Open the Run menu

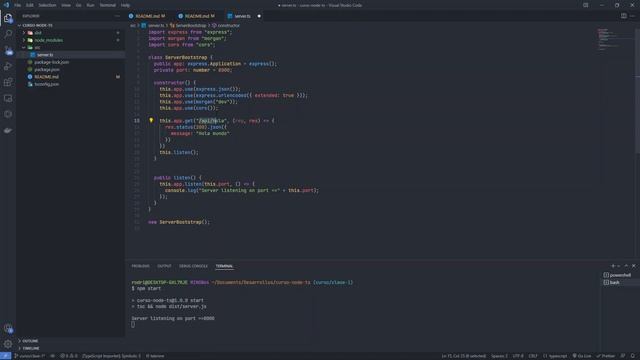(x=91, y=5)
